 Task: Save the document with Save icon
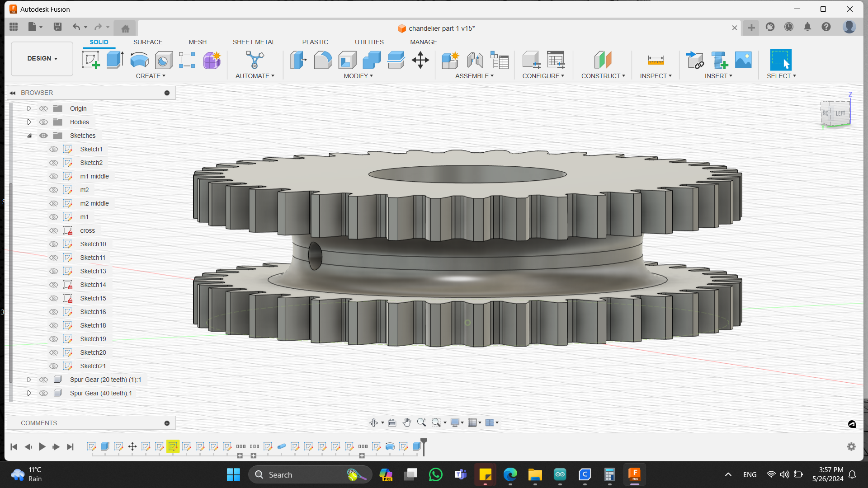coord(57,27)
